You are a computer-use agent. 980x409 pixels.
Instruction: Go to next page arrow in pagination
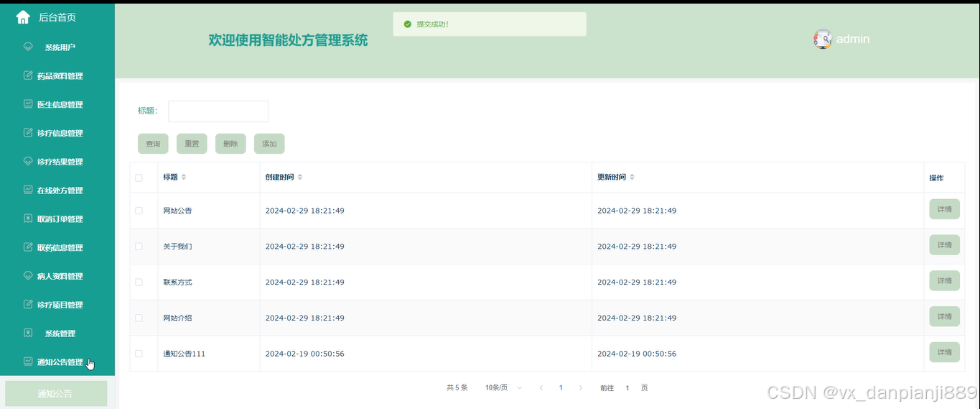[581, 388]
